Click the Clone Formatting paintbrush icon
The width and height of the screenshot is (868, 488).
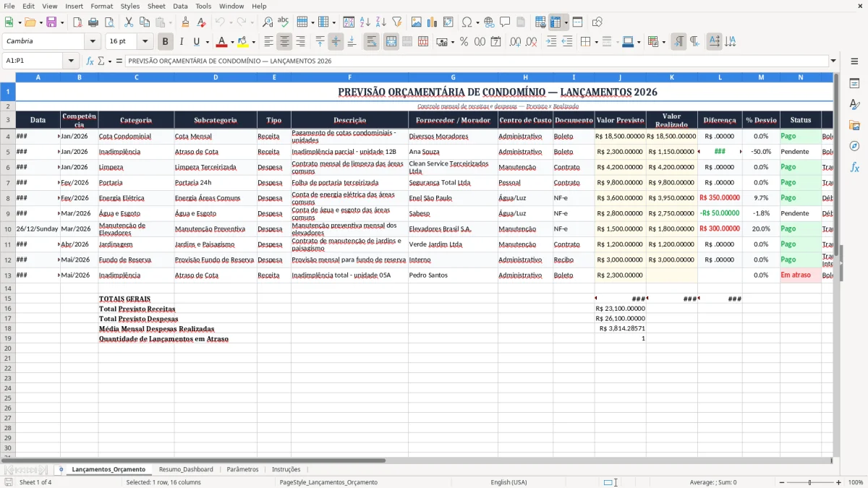coord(185,22)
